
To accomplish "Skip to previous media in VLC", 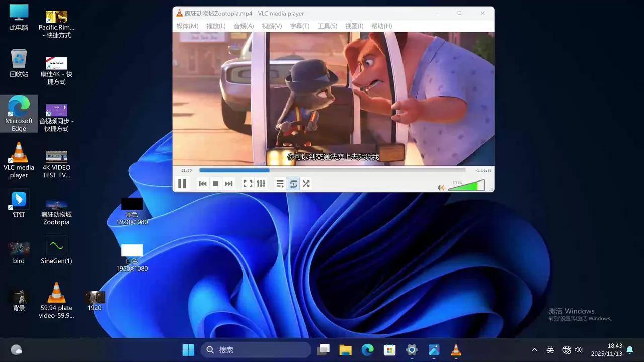I will (x=203, y=184).
